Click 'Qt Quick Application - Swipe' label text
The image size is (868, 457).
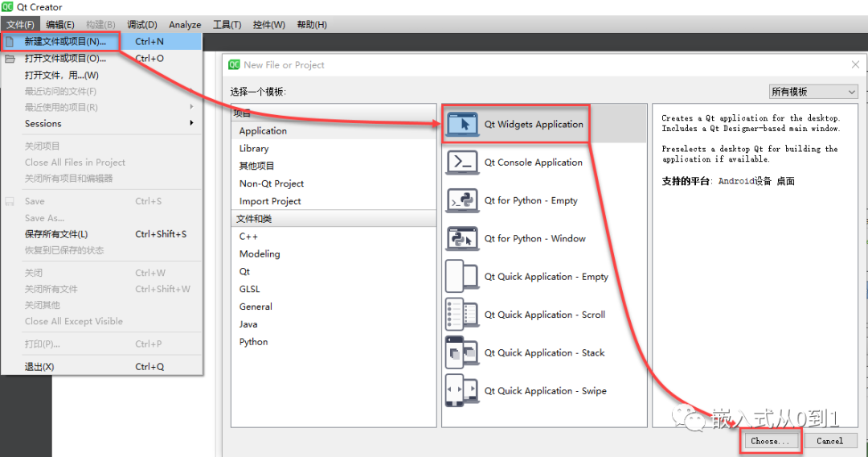(x=545, y=390)
